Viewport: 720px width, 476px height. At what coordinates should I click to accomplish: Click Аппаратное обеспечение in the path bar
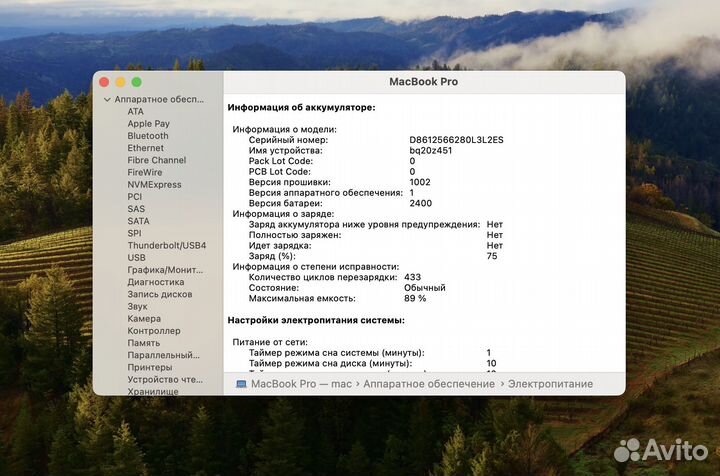[x=429, y=384]
